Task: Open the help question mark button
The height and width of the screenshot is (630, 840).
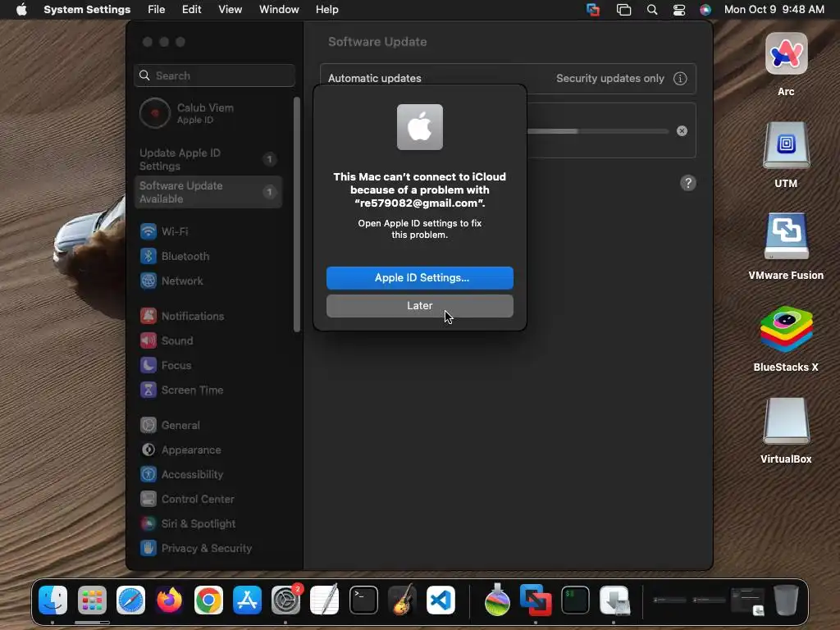Action: click(688, 183)
